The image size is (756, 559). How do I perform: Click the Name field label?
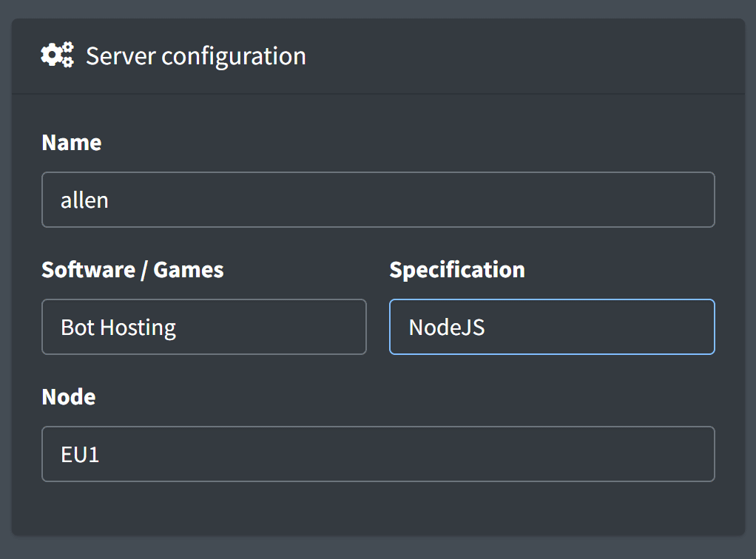pyautogui.click(x=72, y=142)
